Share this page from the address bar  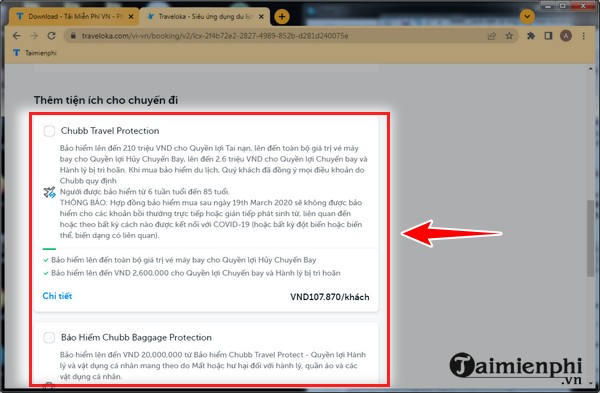click(492, 36)
